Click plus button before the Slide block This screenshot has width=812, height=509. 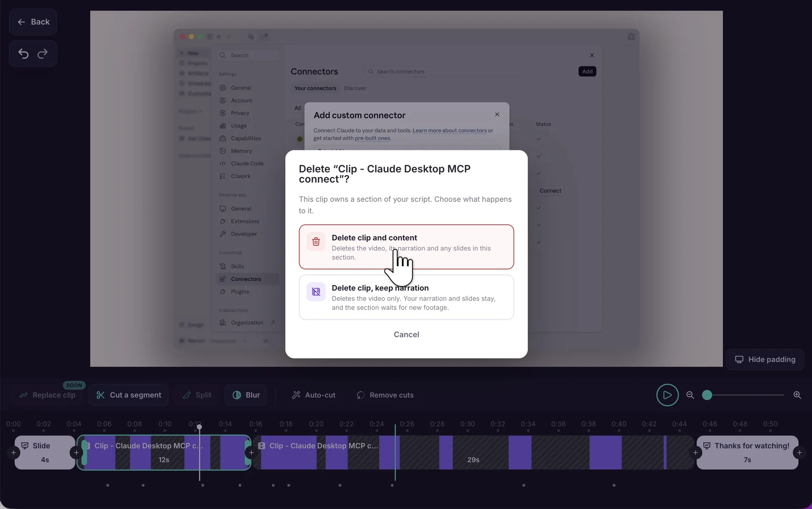[14, 452]
